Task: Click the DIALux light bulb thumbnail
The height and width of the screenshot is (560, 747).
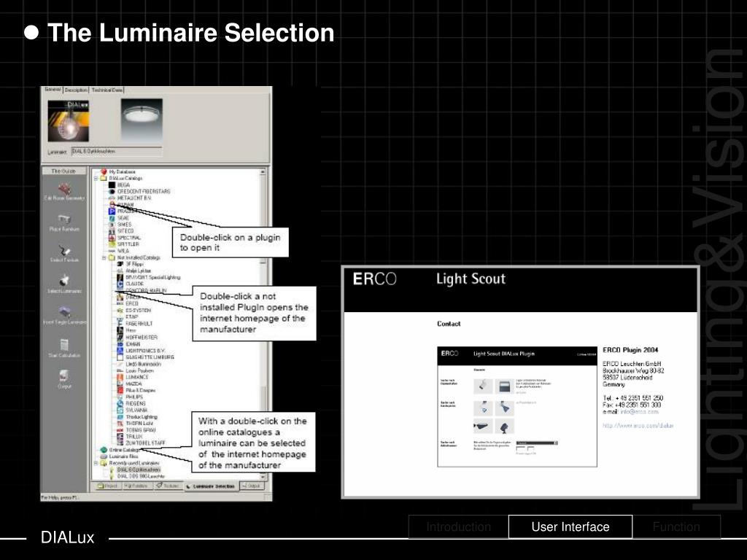Action: [x=68, y=121]
